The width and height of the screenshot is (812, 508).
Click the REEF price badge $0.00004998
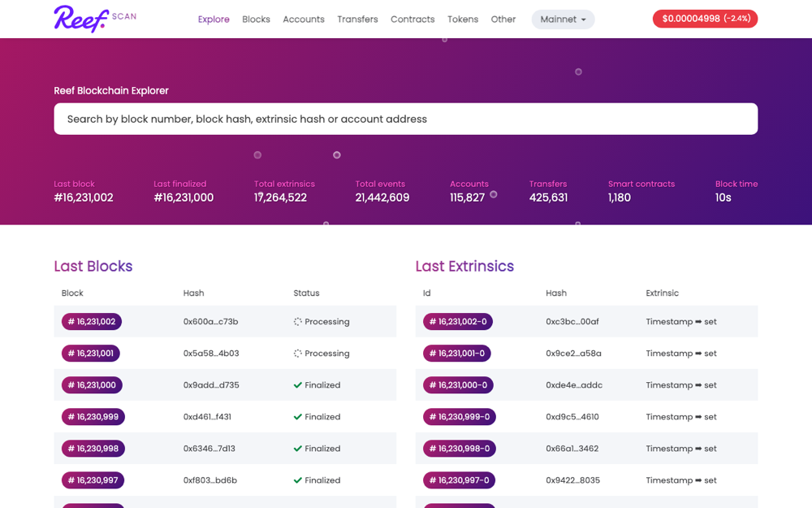[x=705, y=19]
